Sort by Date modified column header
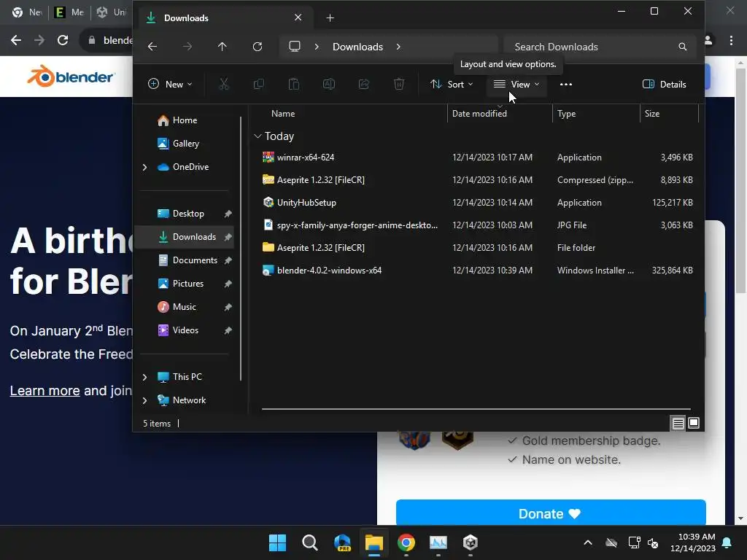The image size is (747, 560). point(500,114)
